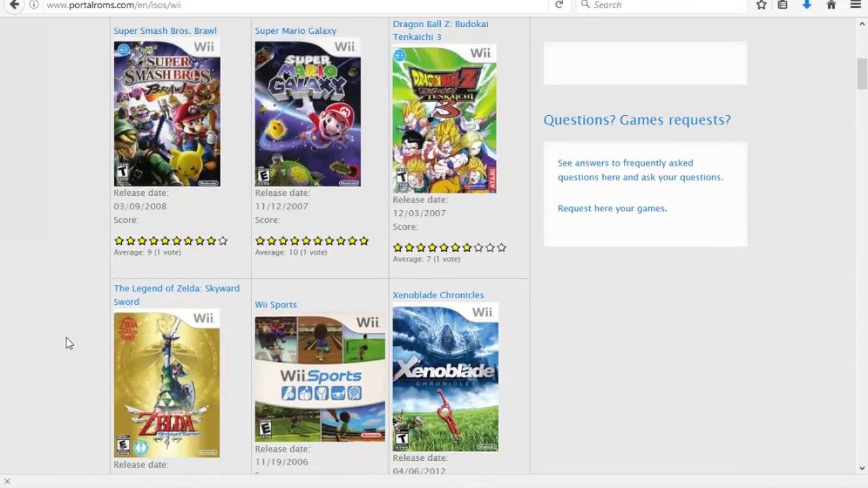Click the browser back arrow button
The height and width of the screenshot is (488, 868).
[x=14, y=5]
